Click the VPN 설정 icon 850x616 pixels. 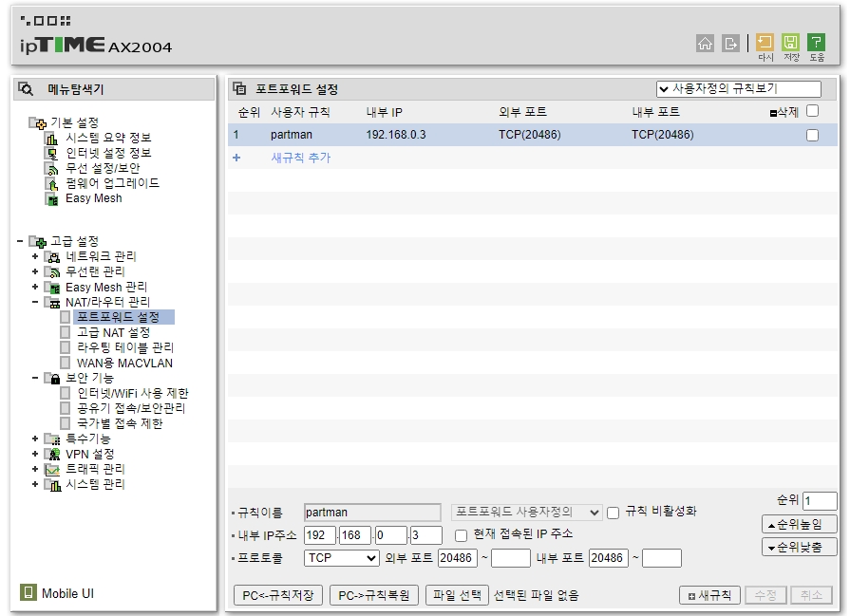tap(52, 454)
